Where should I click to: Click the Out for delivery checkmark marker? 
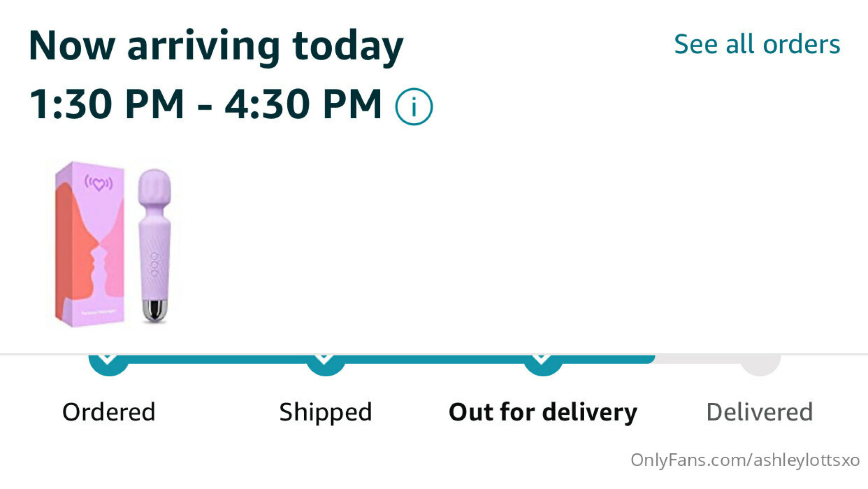pyautogui.click(x=543, y=364)
